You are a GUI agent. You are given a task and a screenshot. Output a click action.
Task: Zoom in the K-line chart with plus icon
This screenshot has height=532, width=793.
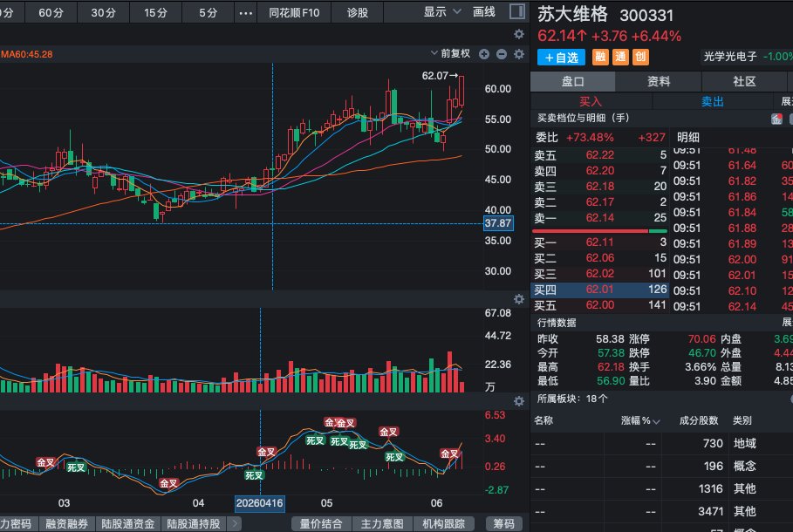(x=484, y=53)
